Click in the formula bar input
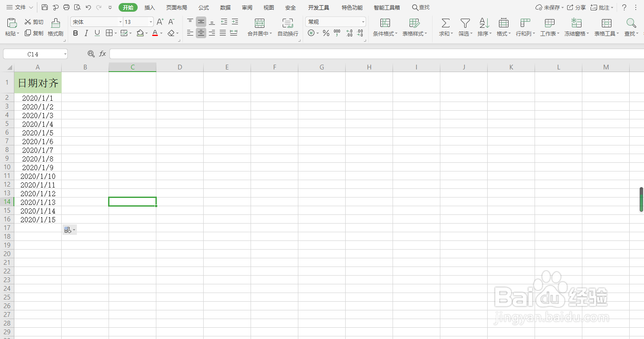 [x=376, y=54]
